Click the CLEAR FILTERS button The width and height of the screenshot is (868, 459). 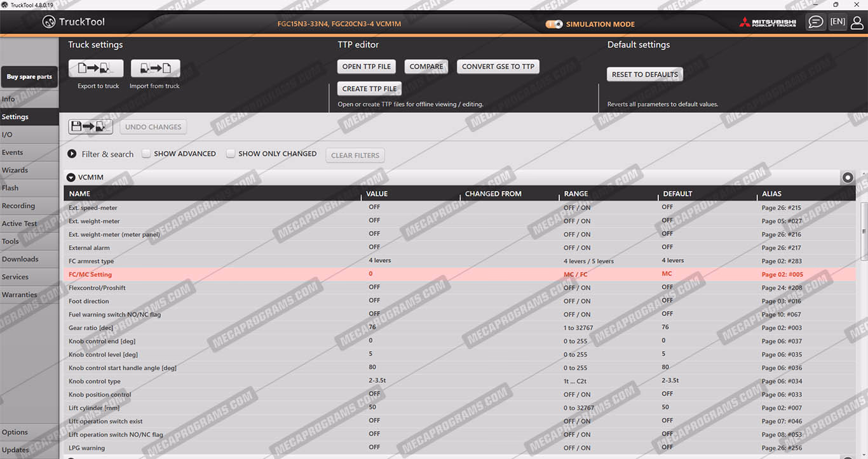pyautogui.click(x=355, y=156)
